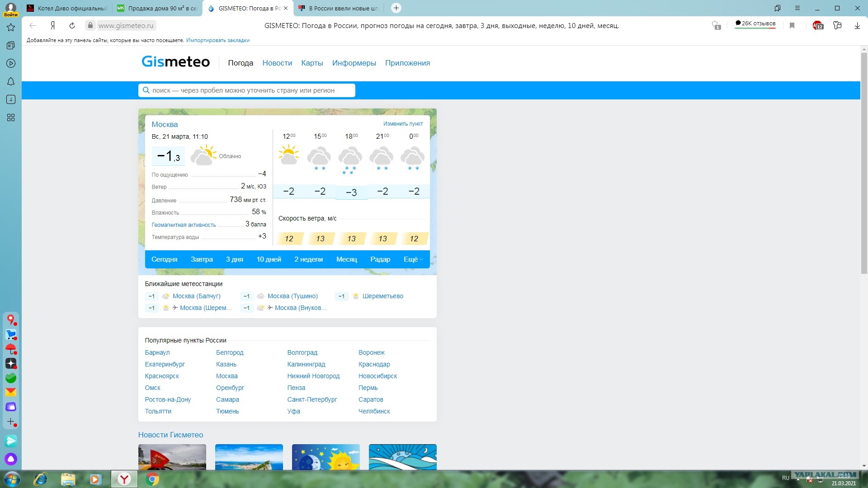Close the GISMETEO browser tab
Screen dimensions: 868x488
click(x=286, y=8)
